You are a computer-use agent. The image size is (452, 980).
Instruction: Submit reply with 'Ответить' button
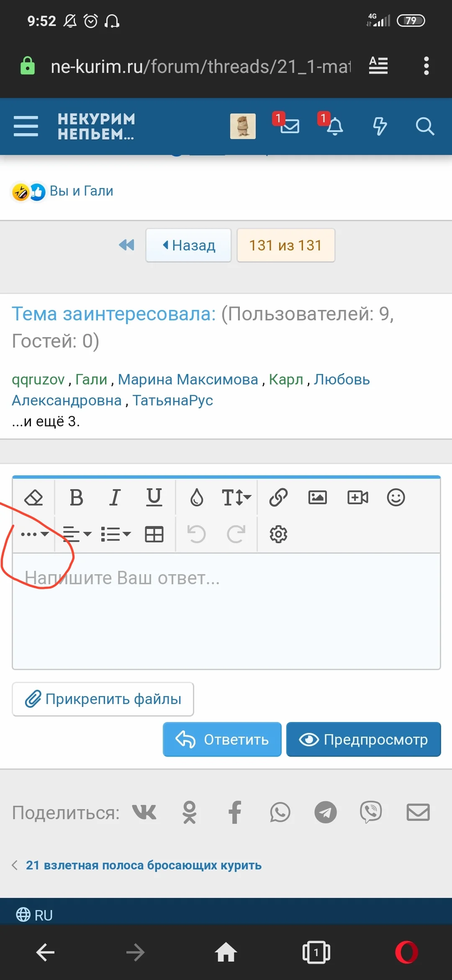pyautogui.click(x=222, y=739)
